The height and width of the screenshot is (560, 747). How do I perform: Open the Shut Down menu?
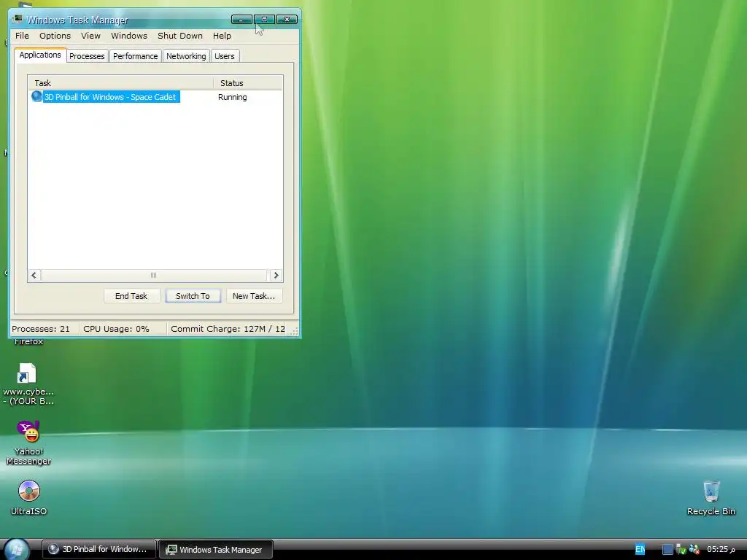click(180, 36)
